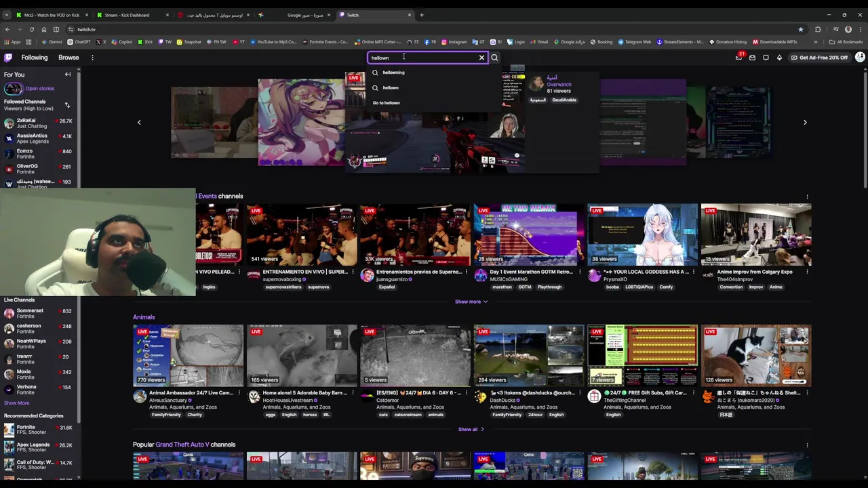Open DashDucks stream thumbnail
This screenshot has height=488, width=868.
pyautogui.click(x=529, y=355)
